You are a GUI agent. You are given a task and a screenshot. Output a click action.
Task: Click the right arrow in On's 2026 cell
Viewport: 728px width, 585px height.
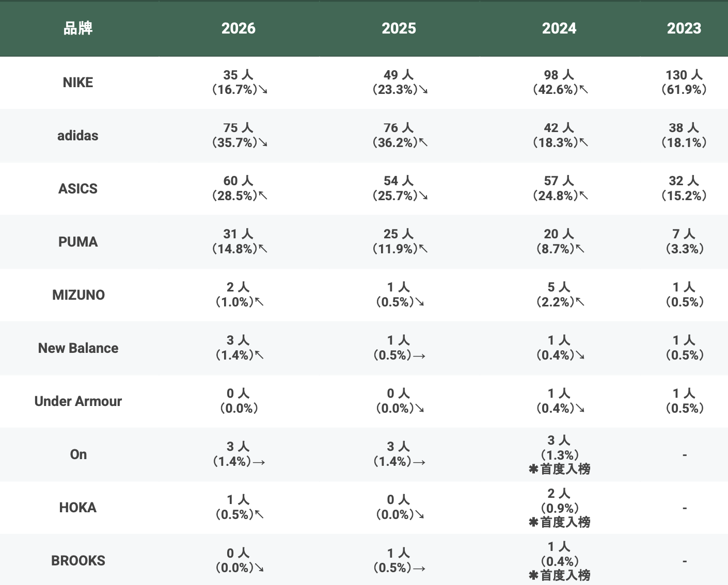point(259,462)
